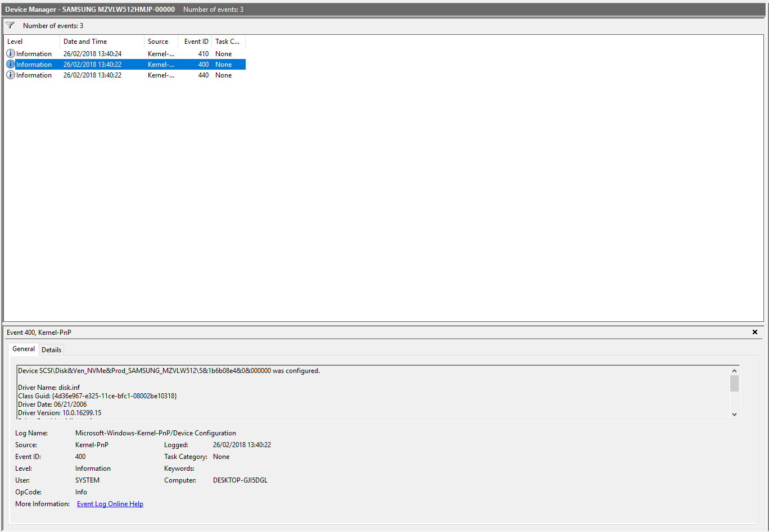This screenshot has height=532, width=769.
Task: Click the Computer value DESKTOP-GJI5DGL
Action: click(x=240, y=480)
